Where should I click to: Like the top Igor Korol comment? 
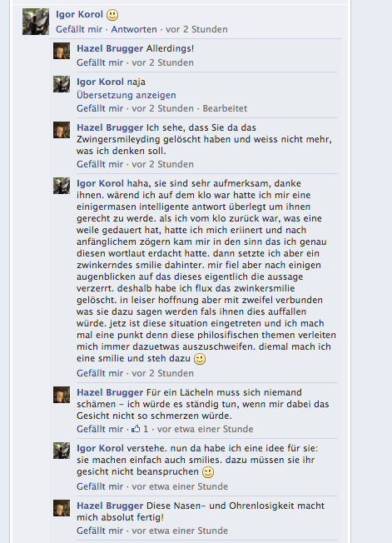(79, 29)
